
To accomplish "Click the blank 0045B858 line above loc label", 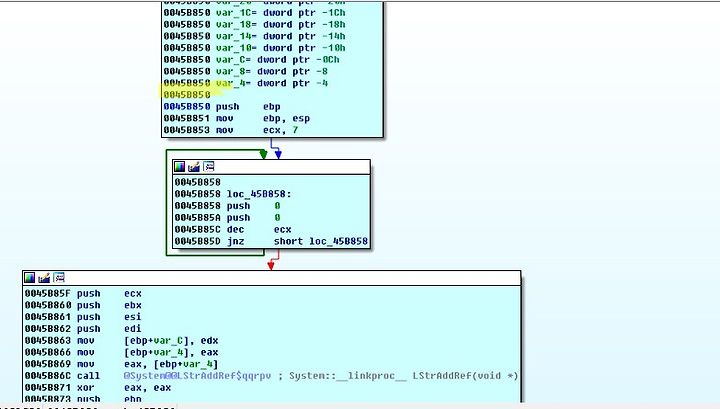I will (197, 182).
